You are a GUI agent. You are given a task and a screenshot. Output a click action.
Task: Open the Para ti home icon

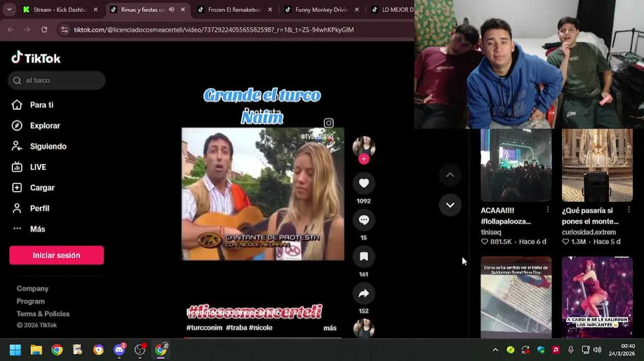click(x=17, y=105)
